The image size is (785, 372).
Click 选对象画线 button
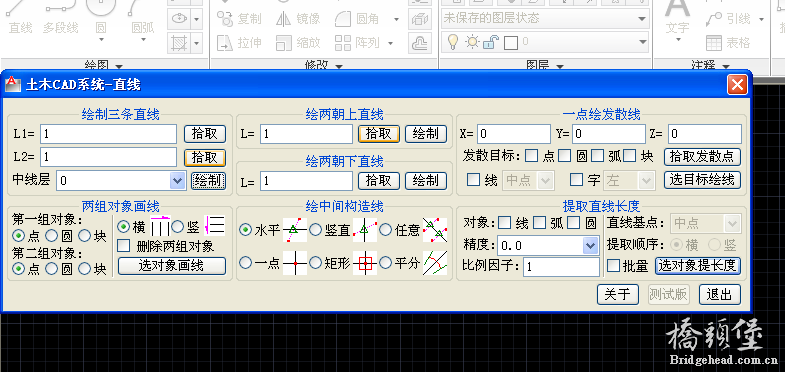172,266
